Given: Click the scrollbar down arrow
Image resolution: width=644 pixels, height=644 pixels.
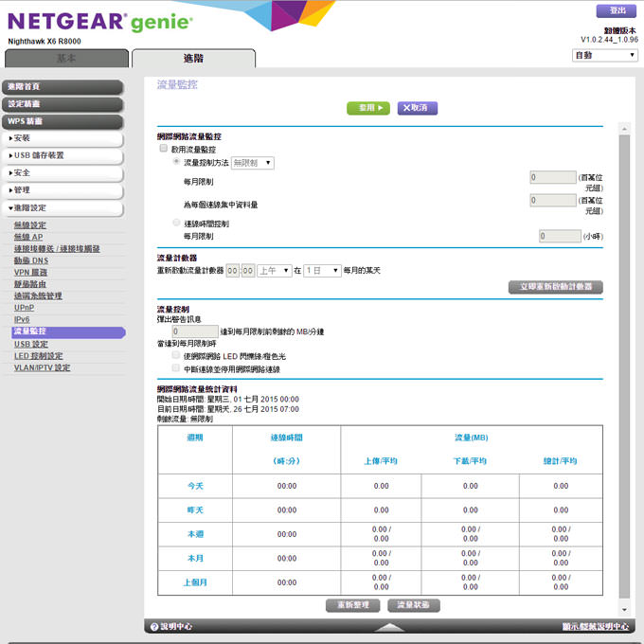Looking at the screenshot, I should coord(624,610).
